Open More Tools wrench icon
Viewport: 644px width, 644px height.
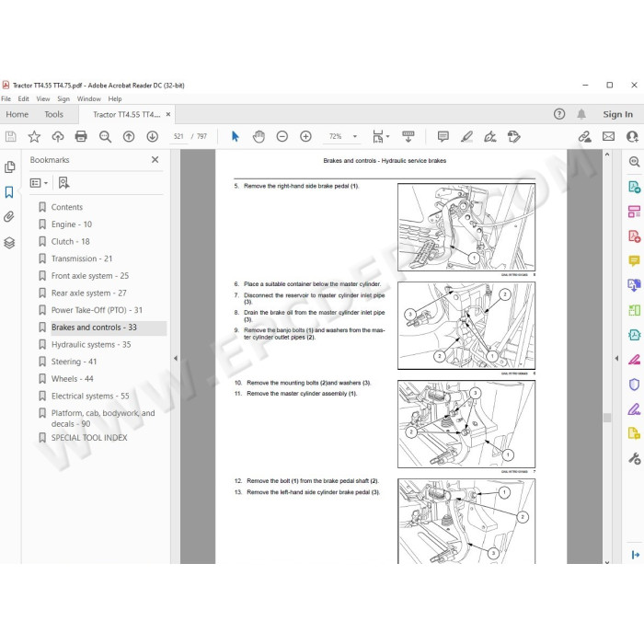(x=635, y=458)
